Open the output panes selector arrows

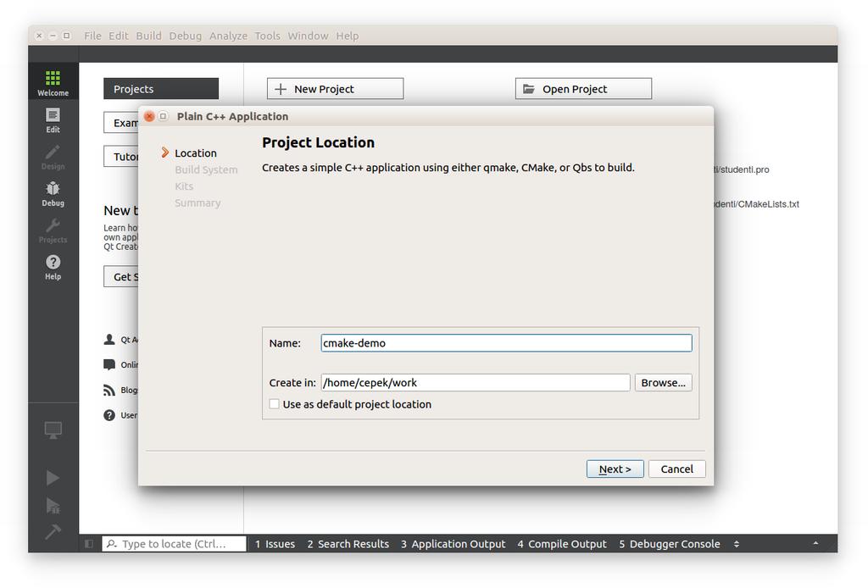click(x=737, y=544)
